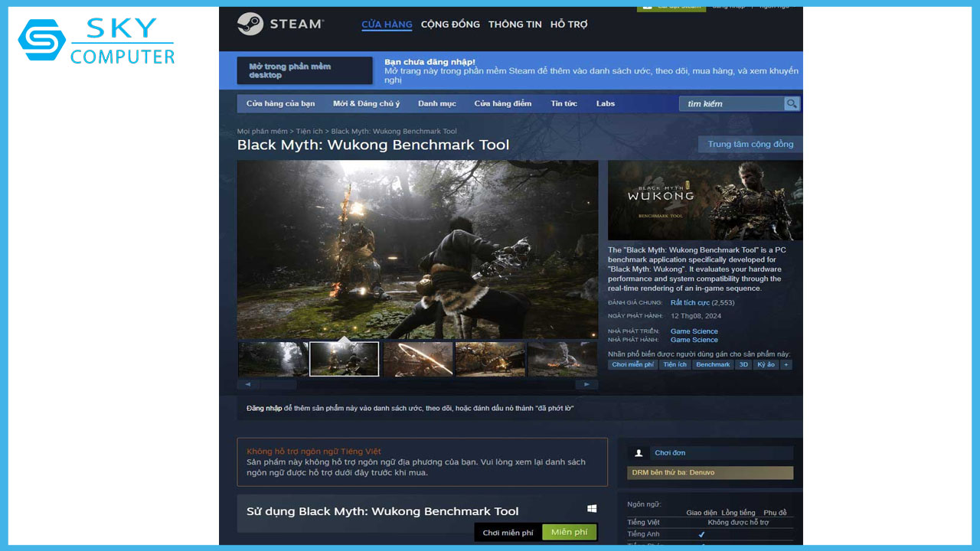Click the Đăng nhập login link
The image size is (980, 551).
[x=264, y=408]
